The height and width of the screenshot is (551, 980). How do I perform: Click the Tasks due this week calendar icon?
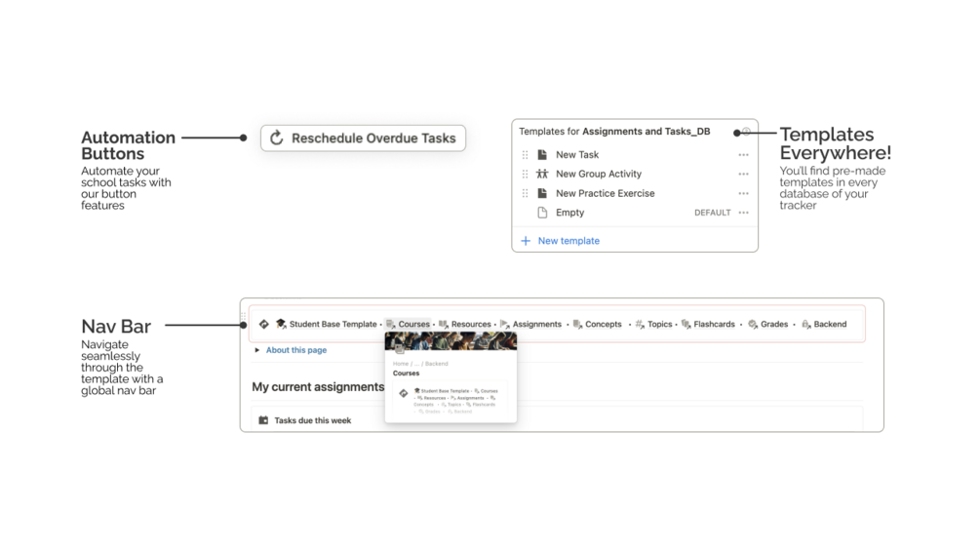coord(263,420)
